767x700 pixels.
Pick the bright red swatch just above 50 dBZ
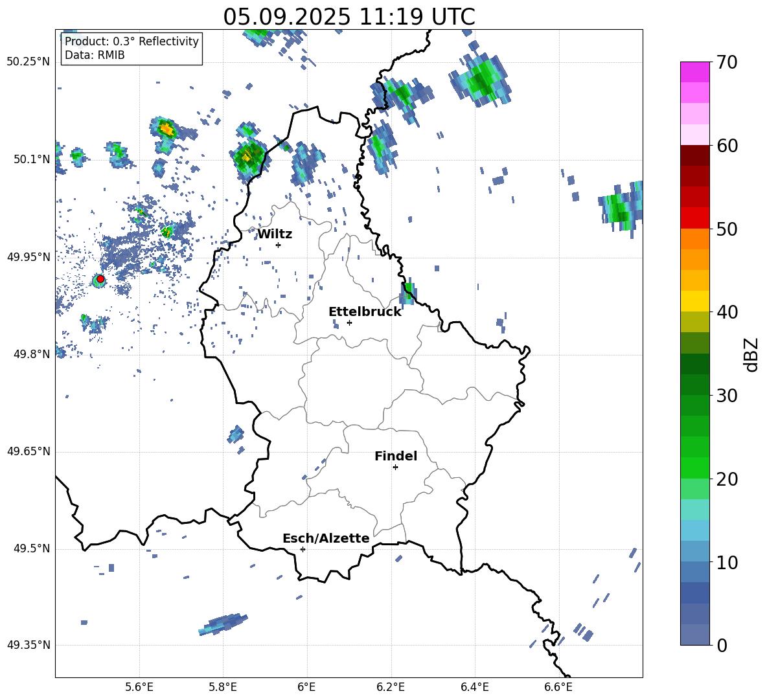694,218
